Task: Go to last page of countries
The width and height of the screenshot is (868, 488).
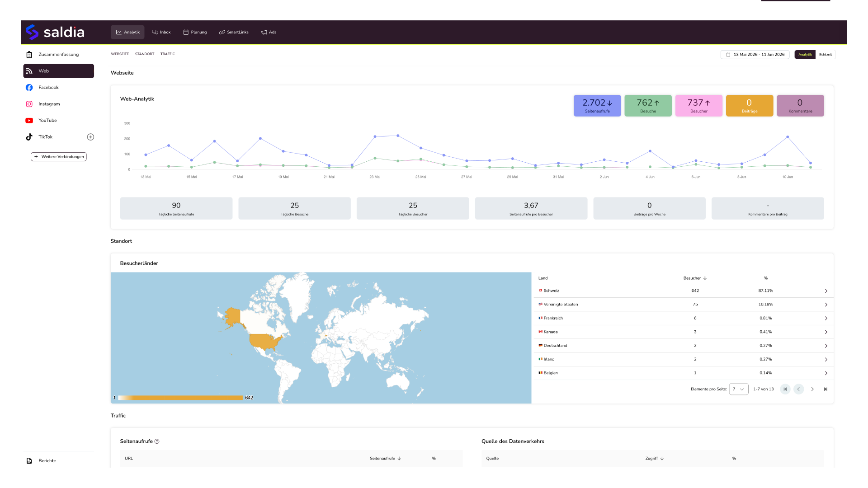Action: (826, 389)
